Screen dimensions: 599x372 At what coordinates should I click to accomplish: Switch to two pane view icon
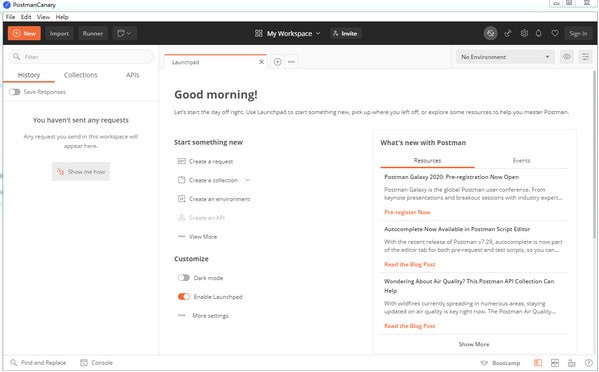[555, 363]
